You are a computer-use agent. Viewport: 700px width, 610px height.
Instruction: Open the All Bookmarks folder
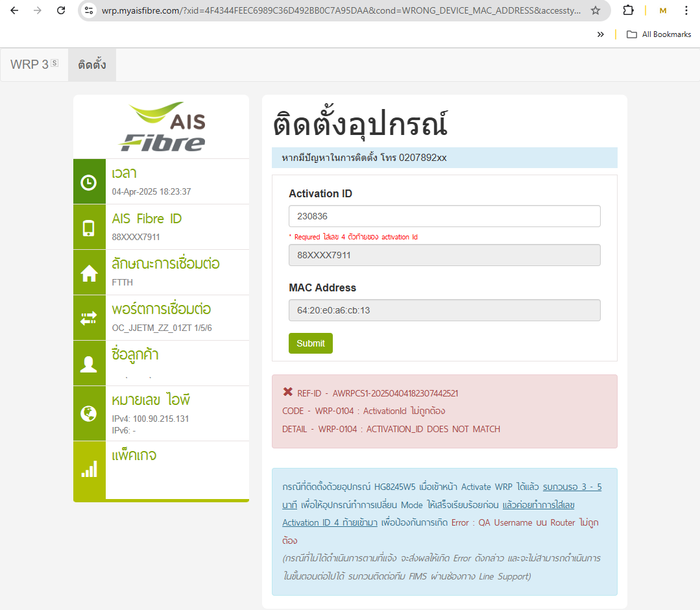[x=659, y=34]
